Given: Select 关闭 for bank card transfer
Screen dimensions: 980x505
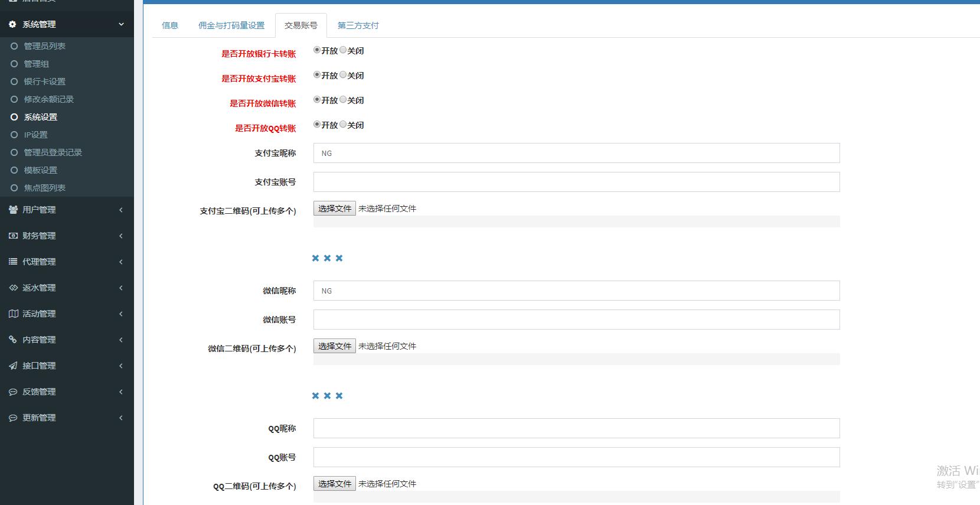Looking at the screenshot, I should click(343, 50).
